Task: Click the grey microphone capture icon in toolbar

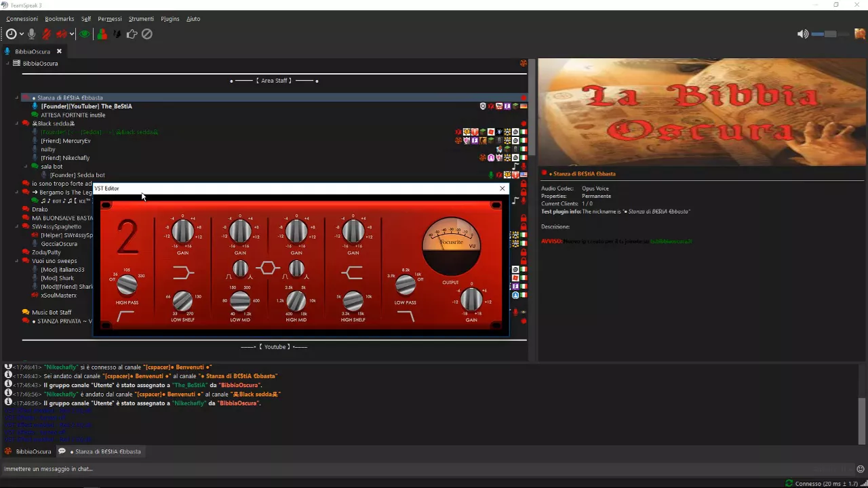Action: 32,34
